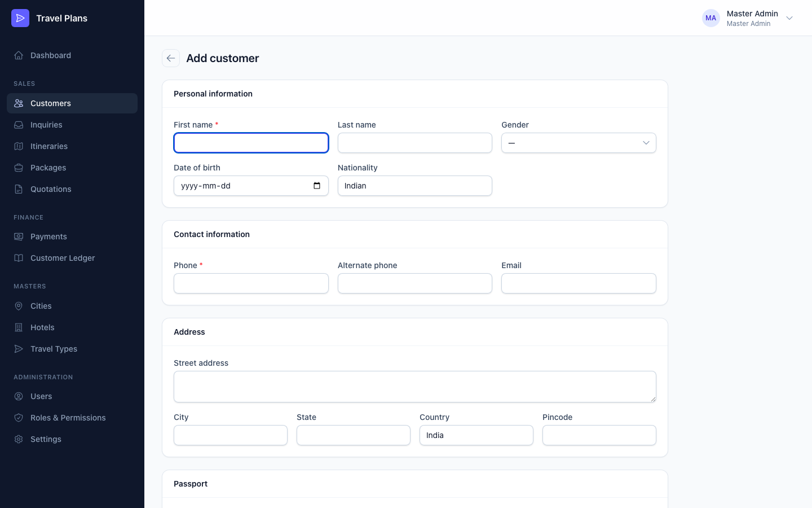
Task: Click the Cities location pin icon
Action: pyautogui.click(x=19, y=306)
